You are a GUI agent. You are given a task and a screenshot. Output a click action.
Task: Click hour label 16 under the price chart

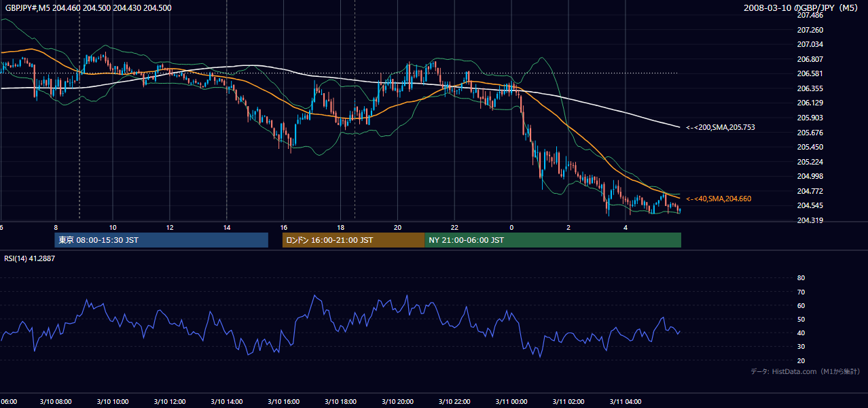pyautogui.click(x=284, y=227)
